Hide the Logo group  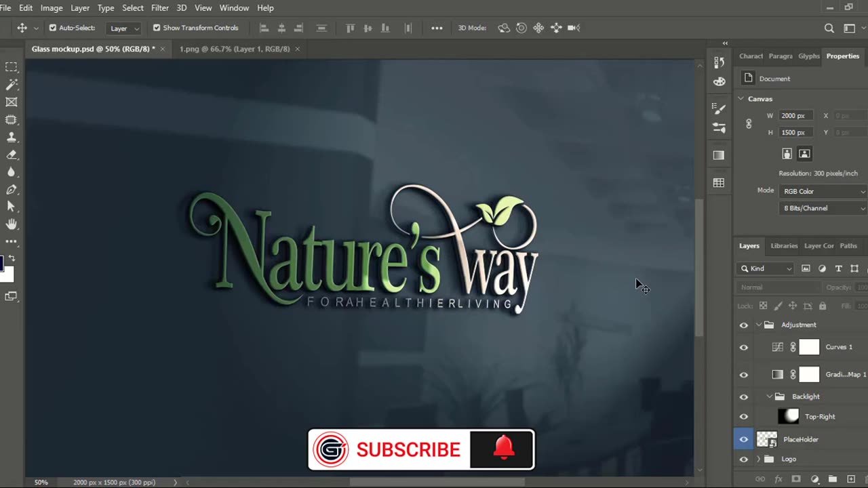tap(744, 460)
